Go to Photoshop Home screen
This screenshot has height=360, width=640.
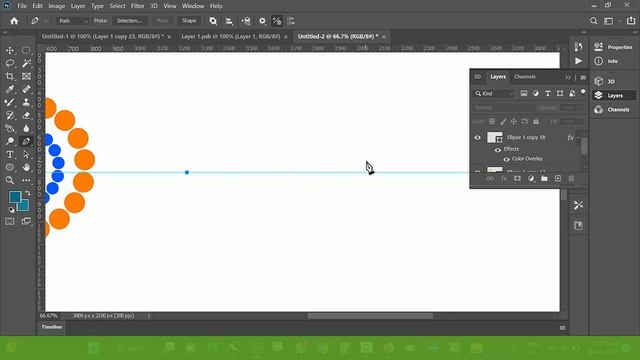click(14, 21)
